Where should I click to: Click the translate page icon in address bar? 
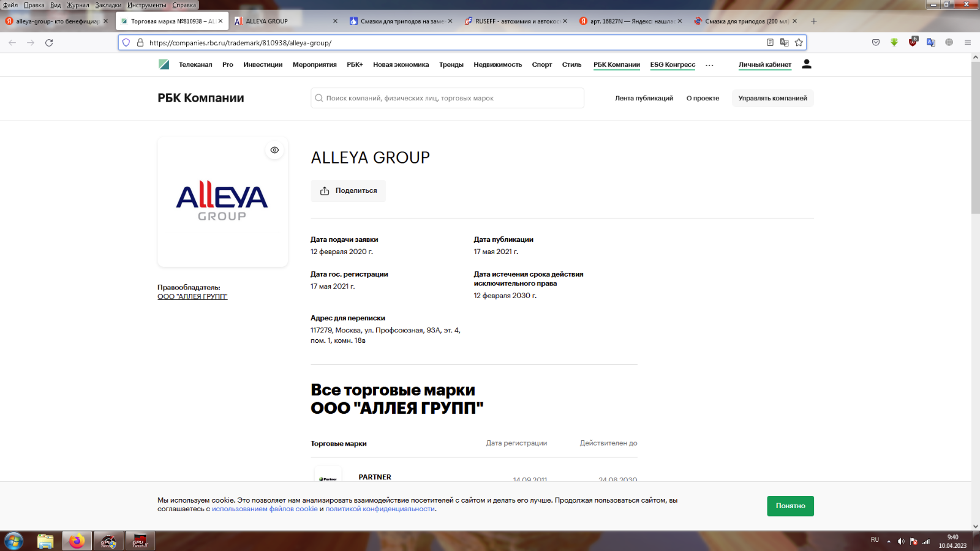pyautogui.click(x=784, y=42)
